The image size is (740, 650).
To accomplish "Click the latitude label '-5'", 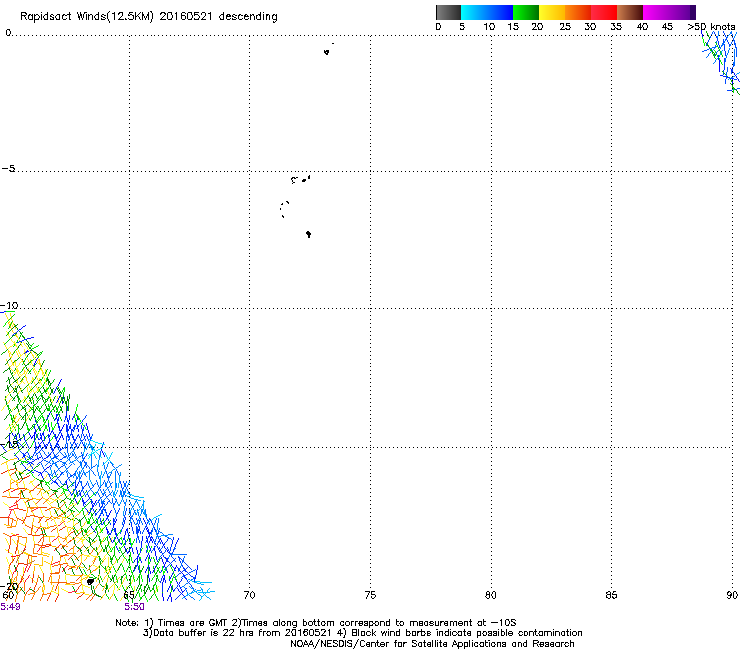I will coord(8,169).
